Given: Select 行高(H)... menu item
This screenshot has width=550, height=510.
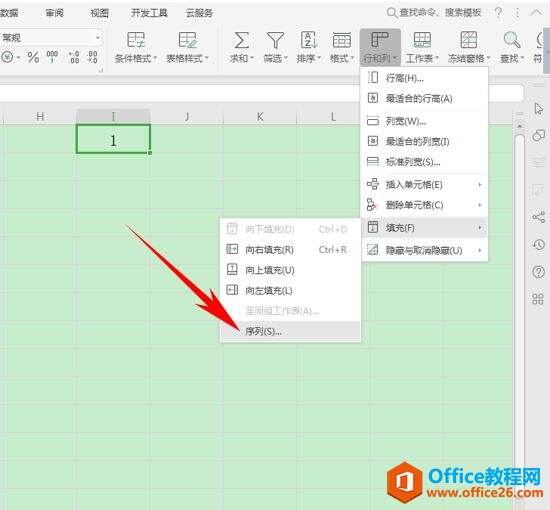Looking at the screenshot, I should point(424,78).
